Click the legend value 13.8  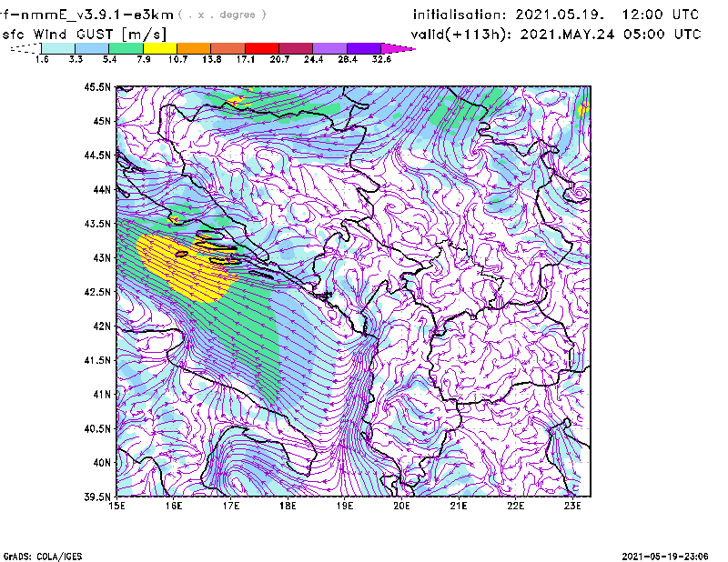point(212,59)
